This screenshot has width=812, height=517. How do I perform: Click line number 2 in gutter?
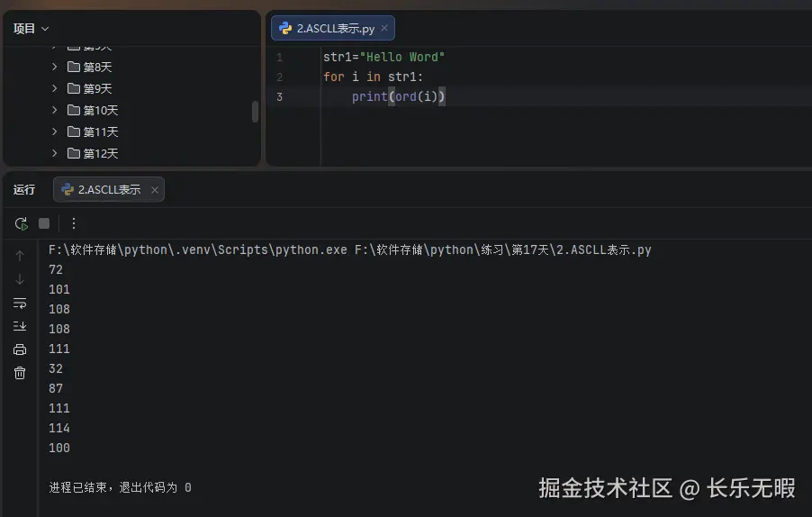pyautogui.click(x=280, y=77)
